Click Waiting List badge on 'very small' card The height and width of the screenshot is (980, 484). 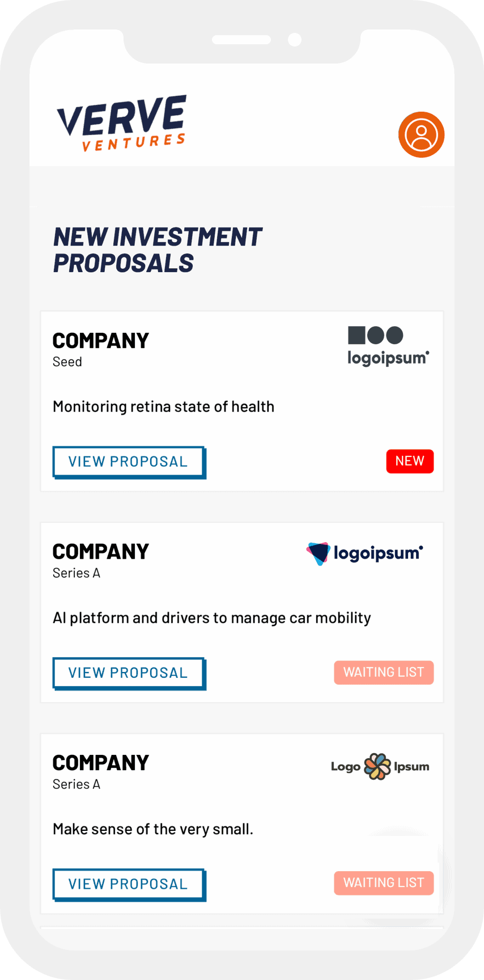(x=384, y=883)
